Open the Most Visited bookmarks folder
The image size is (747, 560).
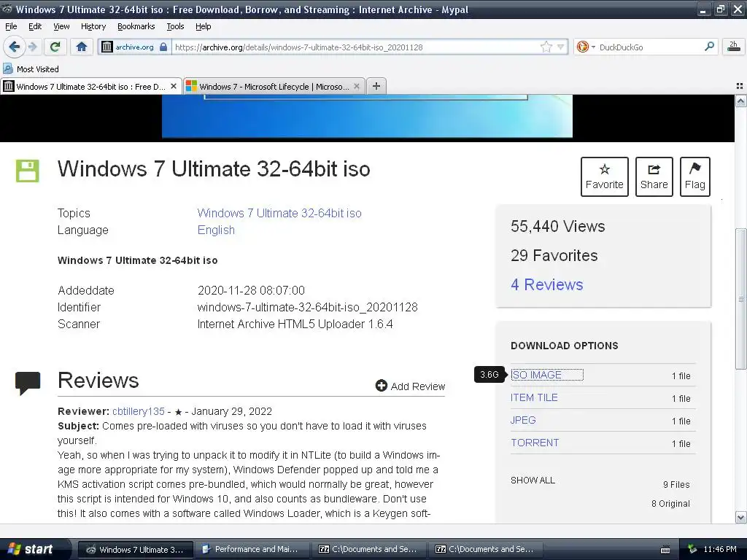click(31, 69)
